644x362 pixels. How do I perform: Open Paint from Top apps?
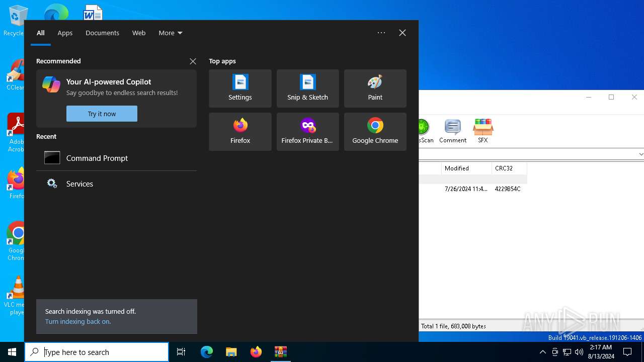[x=375, y=88]
